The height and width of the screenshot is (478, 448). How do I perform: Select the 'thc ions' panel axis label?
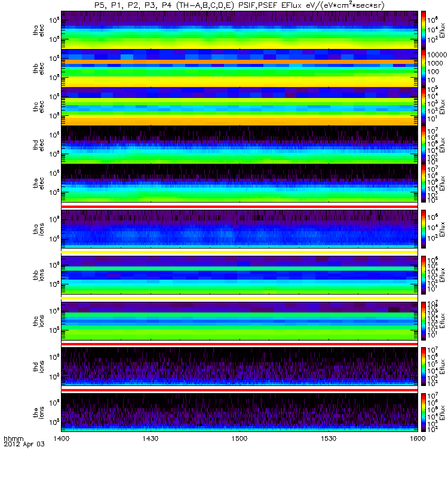pos(38,321)
